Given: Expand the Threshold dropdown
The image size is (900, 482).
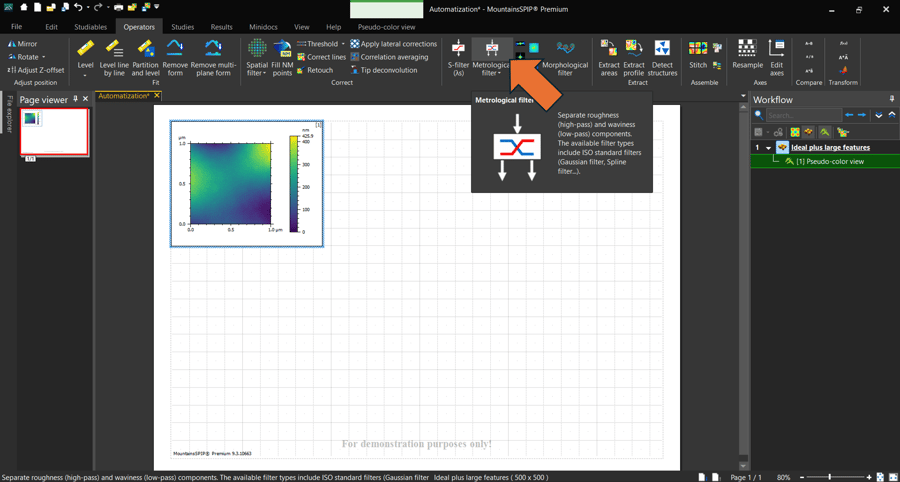Looking at the screenshot, I should click(x=343, y=44).
